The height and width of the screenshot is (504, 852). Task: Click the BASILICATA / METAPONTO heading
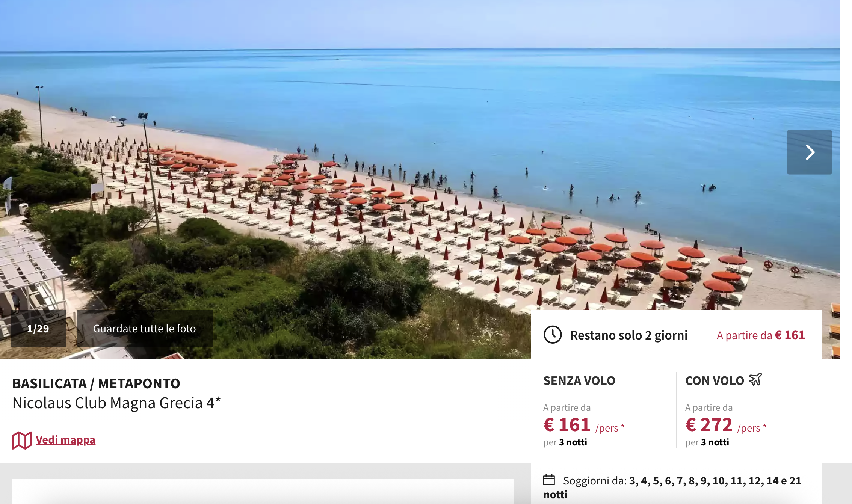[96, 383]
